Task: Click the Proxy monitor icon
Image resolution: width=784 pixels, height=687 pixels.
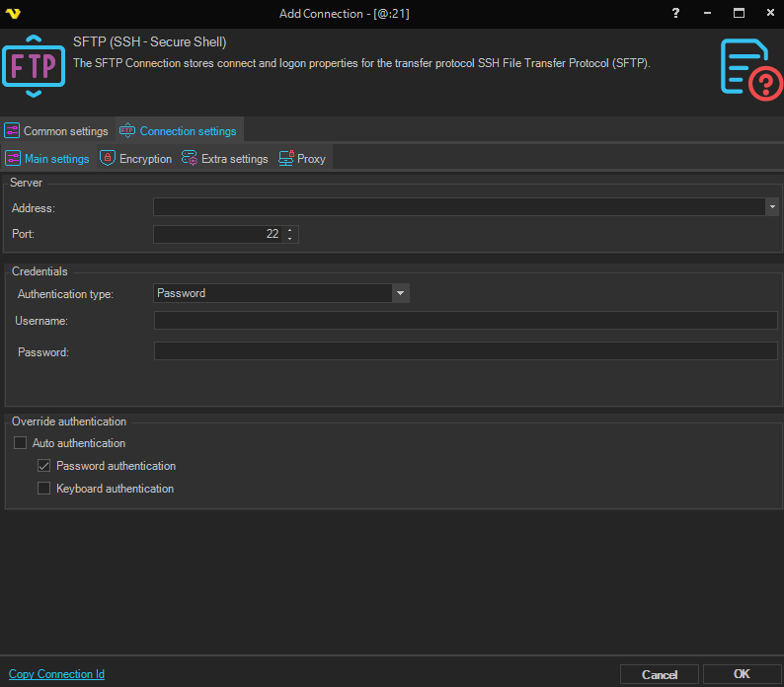Action: pyautogui.click(x=286, y=158)
